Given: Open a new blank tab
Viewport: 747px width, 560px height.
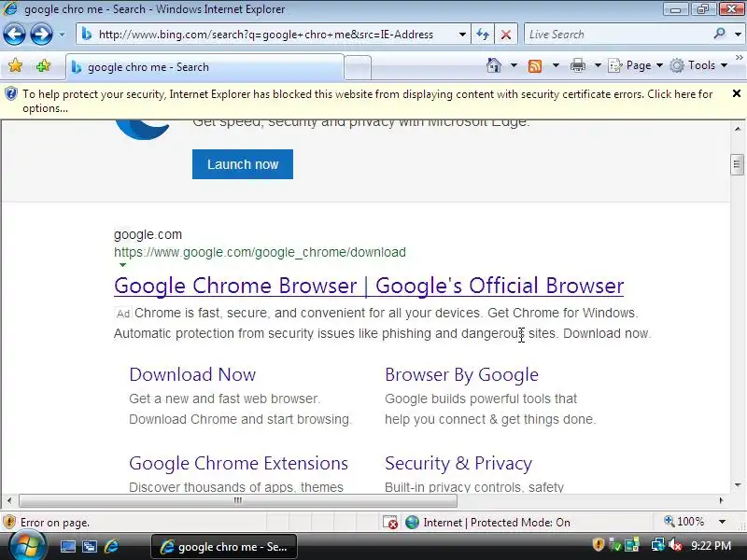Looking at the screenshot, I should coord(358,67).
